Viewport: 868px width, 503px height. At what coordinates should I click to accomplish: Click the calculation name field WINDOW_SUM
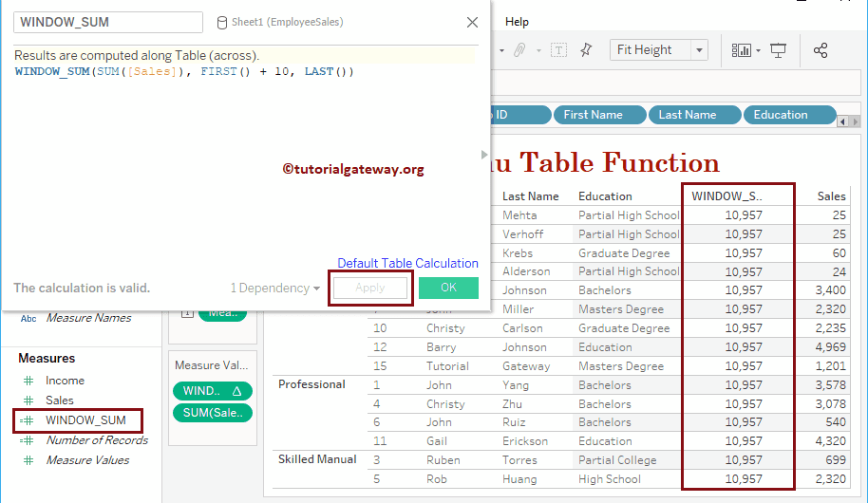point(108,22)
